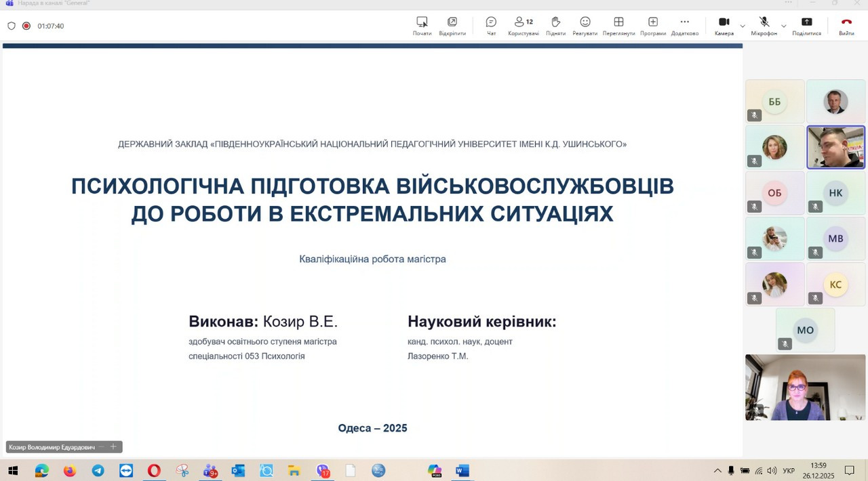Share your screen with Поділитися

806,26
